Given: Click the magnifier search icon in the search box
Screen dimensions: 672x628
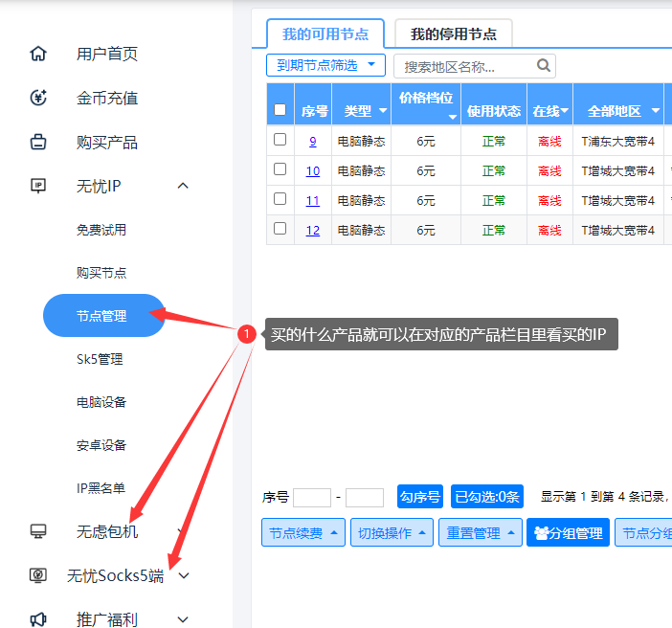Looking at the screenshot, I should pos(544,66).
